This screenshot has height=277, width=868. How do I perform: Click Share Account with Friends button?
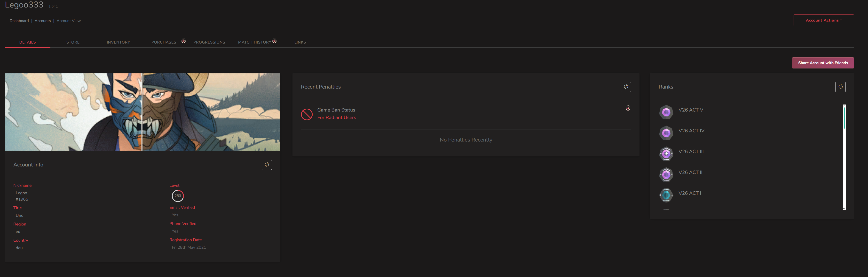click(823, 63)
